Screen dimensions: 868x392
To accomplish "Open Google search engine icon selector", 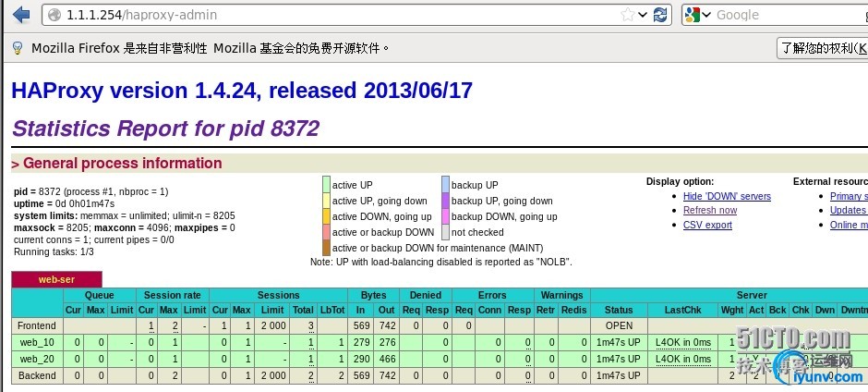I will click(692, 15).
